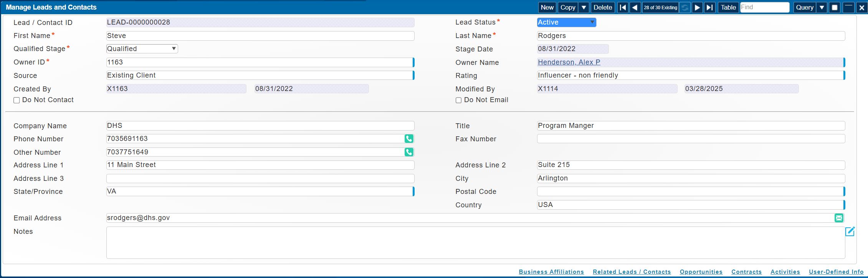Expand the Copy button arrow menu
Image resolution: width=868 pixels, height=278 pixels.
point(584,7)
